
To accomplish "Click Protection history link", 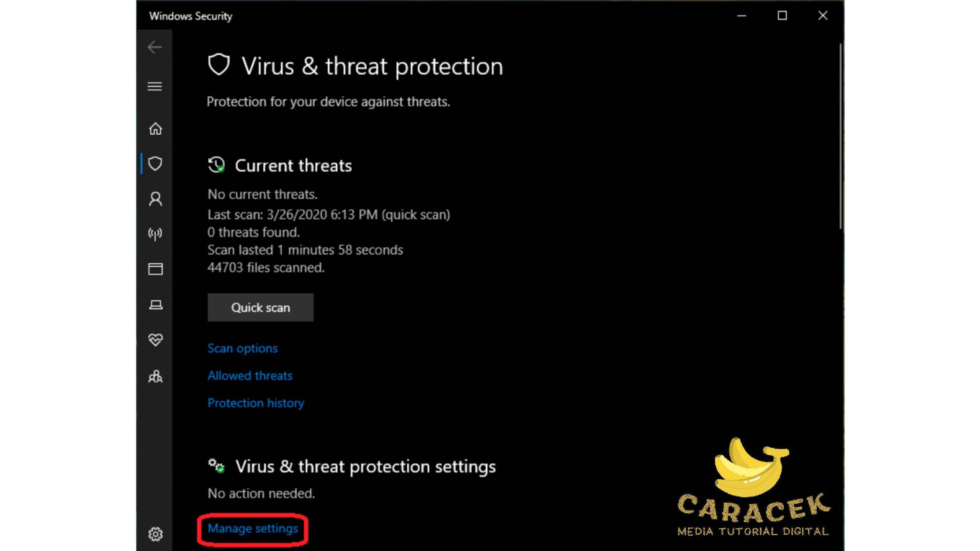I will coord(256,402).
